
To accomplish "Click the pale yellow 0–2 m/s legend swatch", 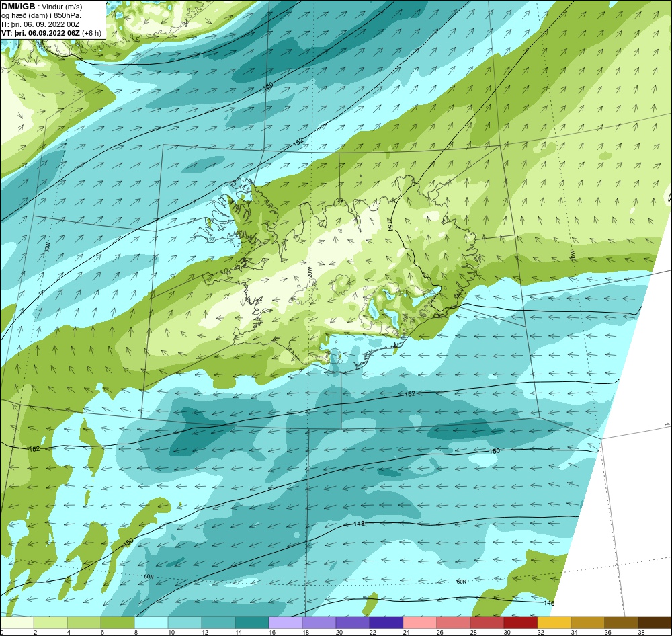I will (x=17, y=623).
